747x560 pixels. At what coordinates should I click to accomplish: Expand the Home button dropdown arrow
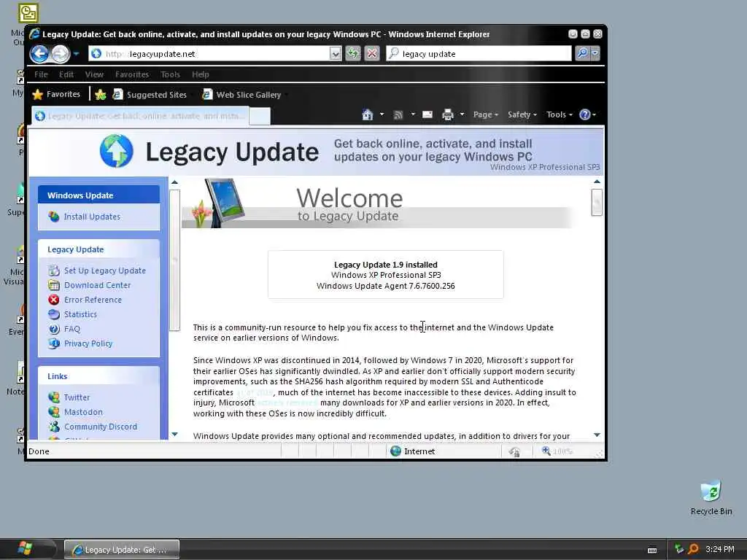[x=382, y=114]
